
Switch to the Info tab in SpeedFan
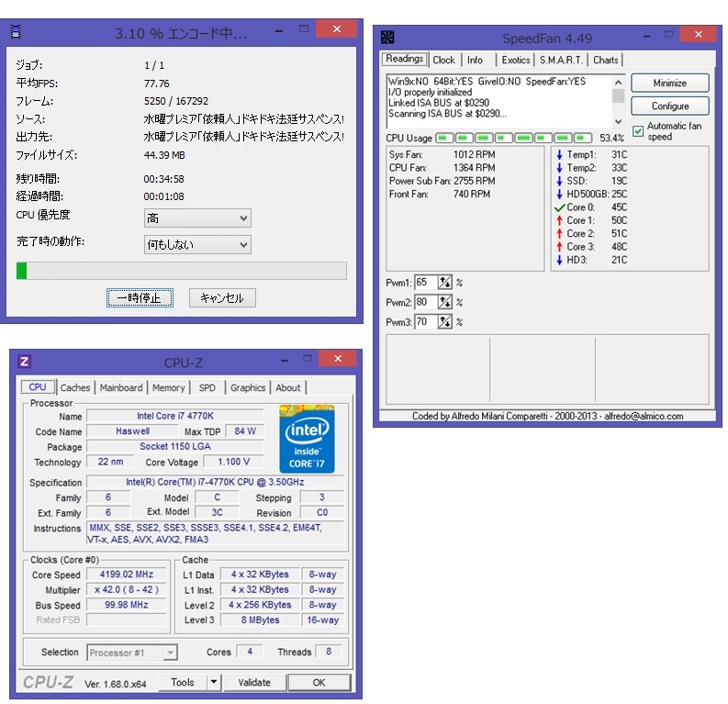(x=475, y=60)
